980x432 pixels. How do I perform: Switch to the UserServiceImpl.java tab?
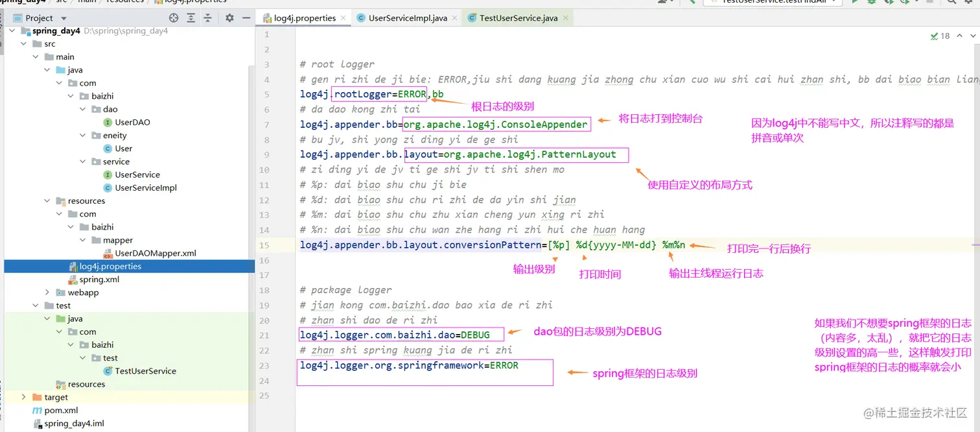point(408,18)
